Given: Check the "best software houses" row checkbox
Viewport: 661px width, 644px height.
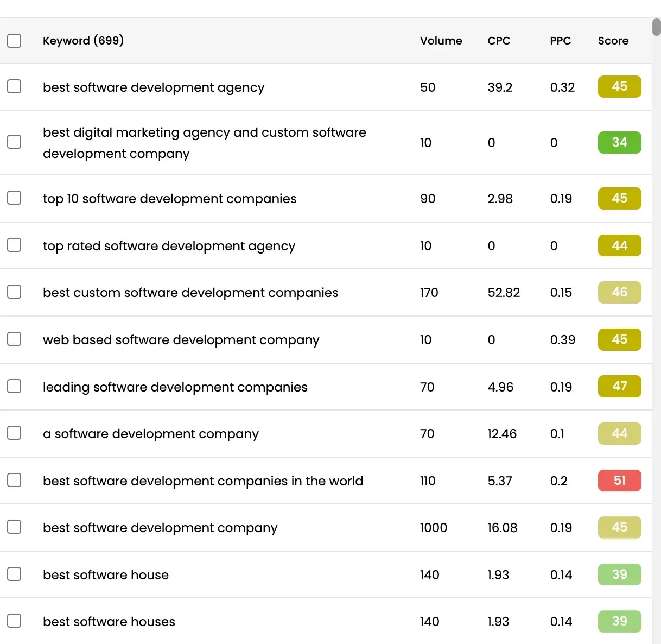Looking at the screenshot, I should click(14, 621).
